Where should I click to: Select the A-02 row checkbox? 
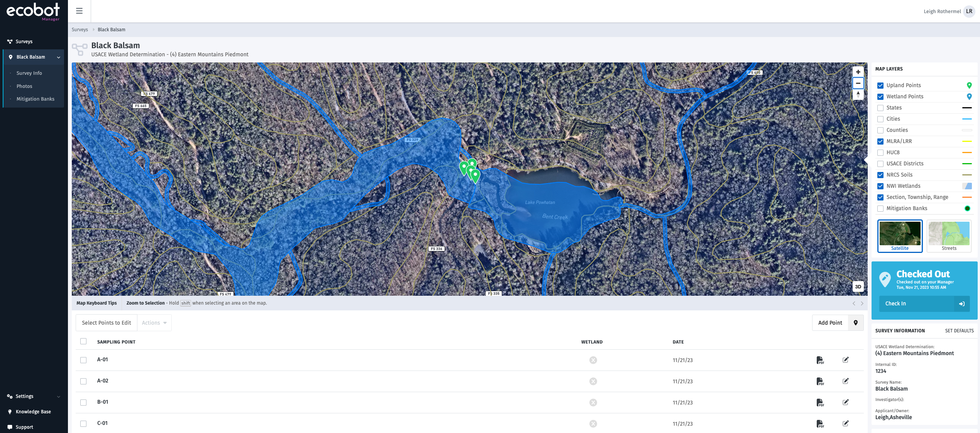(x=83, y=381)
